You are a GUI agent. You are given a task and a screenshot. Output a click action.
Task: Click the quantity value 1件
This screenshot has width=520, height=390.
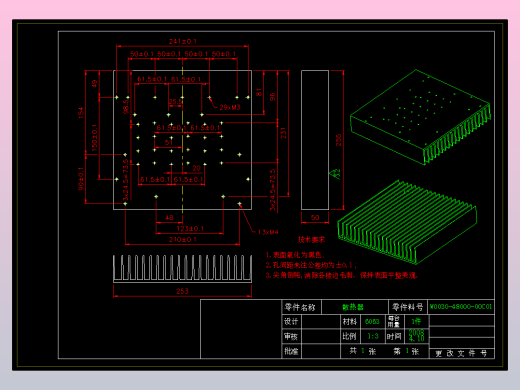416,321
